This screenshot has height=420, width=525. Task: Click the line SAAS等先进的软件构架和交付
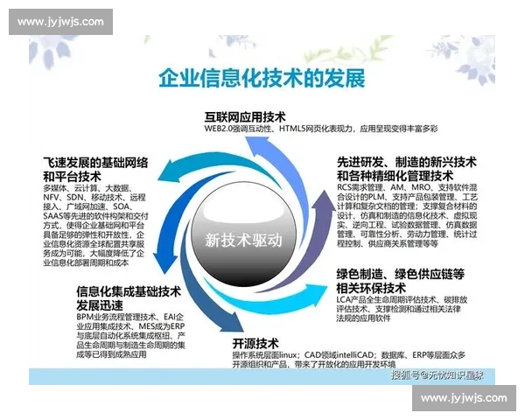point(95,216)
